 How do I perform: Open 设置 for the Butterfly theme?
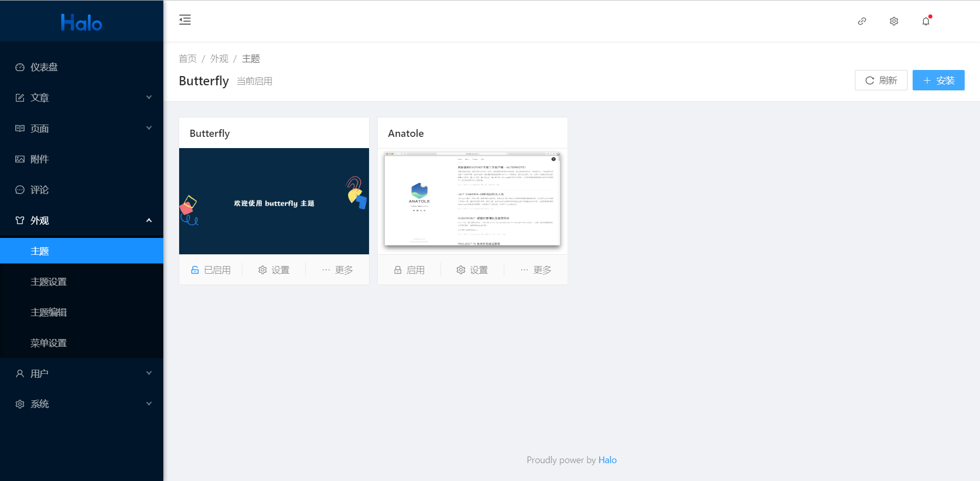pos(274,270)
